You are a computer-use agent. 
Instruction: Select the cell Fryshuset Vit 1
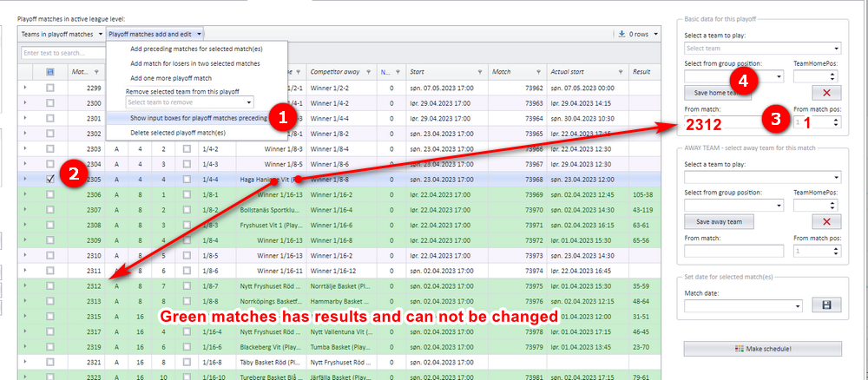(x=271, y=225)
